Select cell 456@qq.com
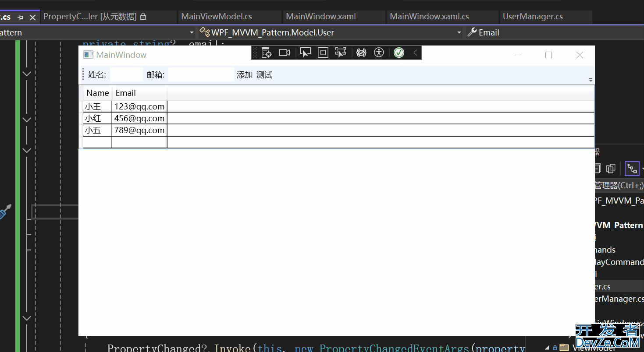 tap(139, 118)
